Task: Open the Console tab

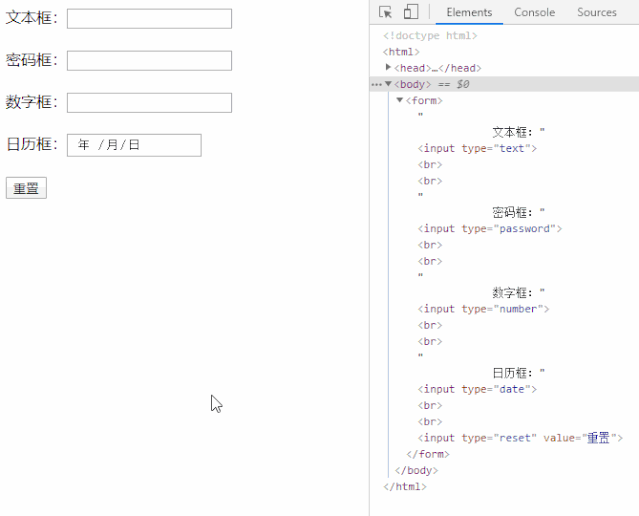Action: (534, 12)
